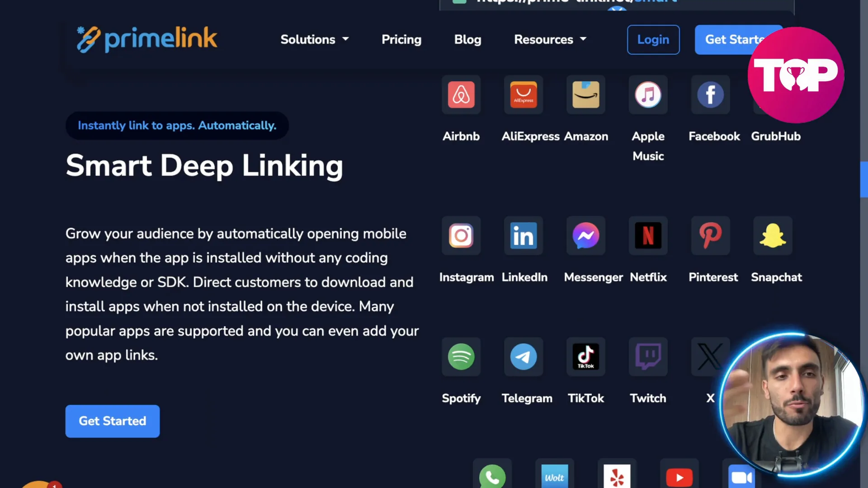Click the 'Apple Music' label text
The width and height of the screenshot is (868, 488).
pyautogui.click(x=648, y=146)
